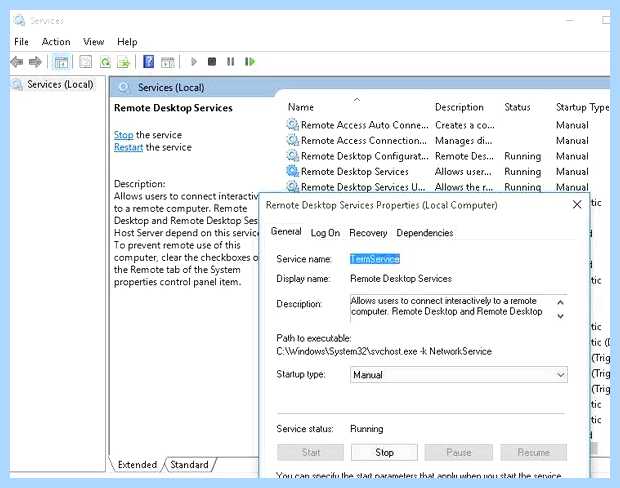The image size is (620, 488).
Task: Open the Startup type dropdown
Action: coord(459,375)
